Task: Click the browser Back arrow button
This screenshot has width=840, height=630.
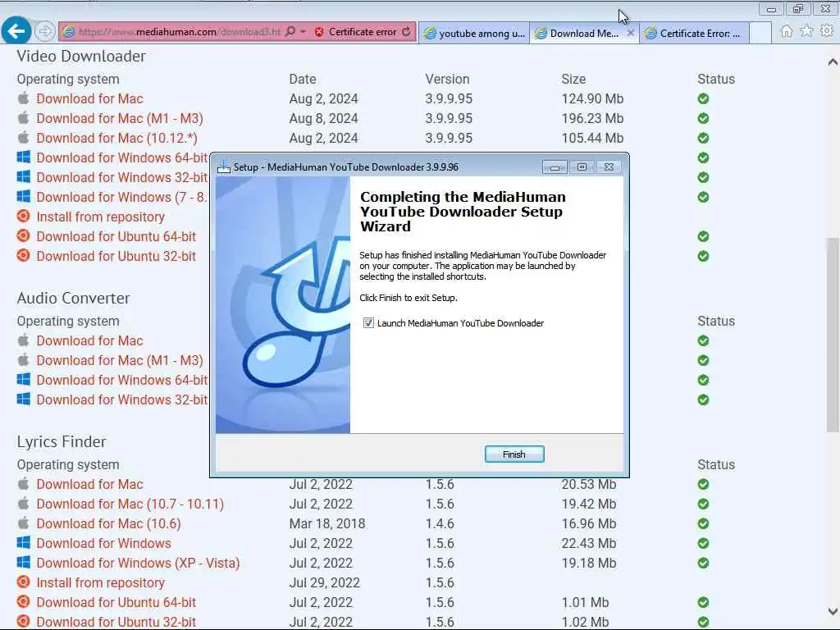Action: point(16,32)
